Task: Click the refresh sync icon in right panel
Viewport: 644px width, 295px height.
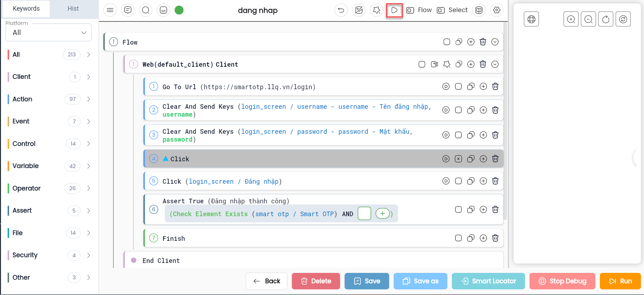Action: [623, 19]
